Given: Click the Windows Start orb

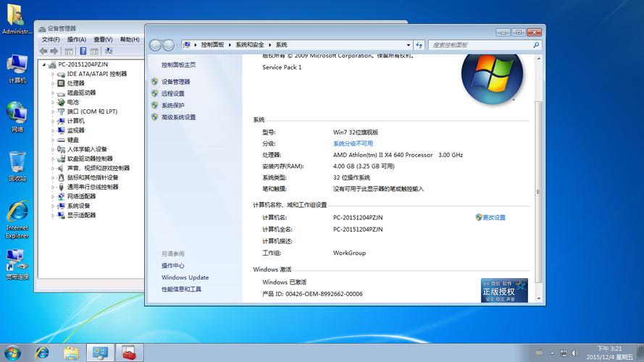Looking at the screenshot, I should click(x=12, y=353).
